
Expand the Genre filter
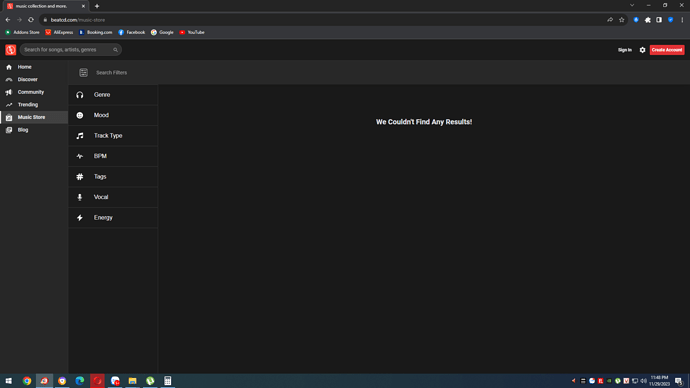point(113,95)
